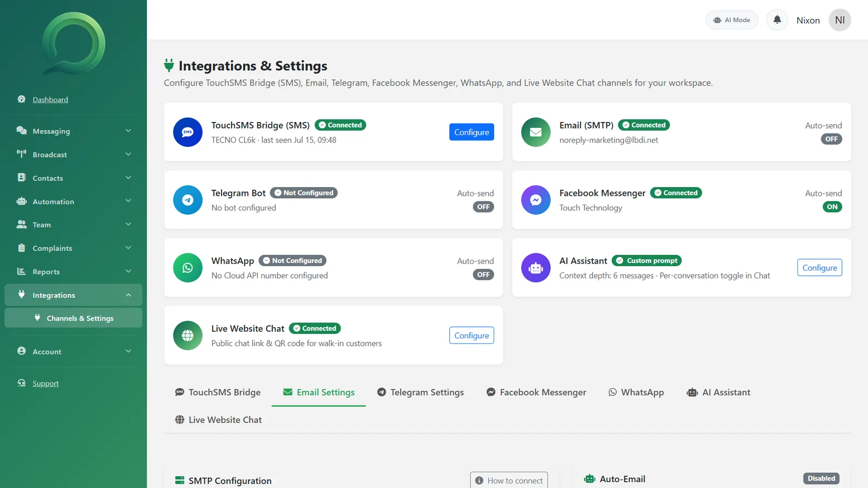This screenshot has height=488, width=868.
Task: Click the SMTP Configuration server icon
Action: 180,480
